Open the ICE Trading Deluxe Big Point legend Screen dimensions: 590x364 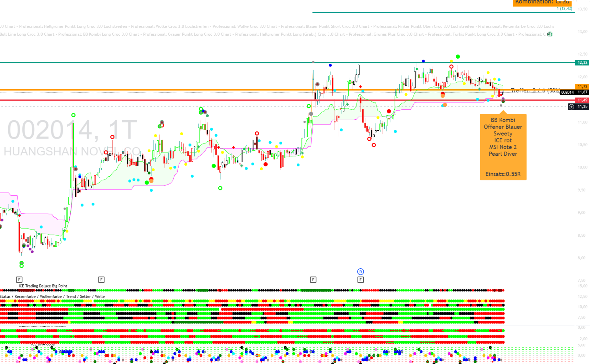point(43,286)
